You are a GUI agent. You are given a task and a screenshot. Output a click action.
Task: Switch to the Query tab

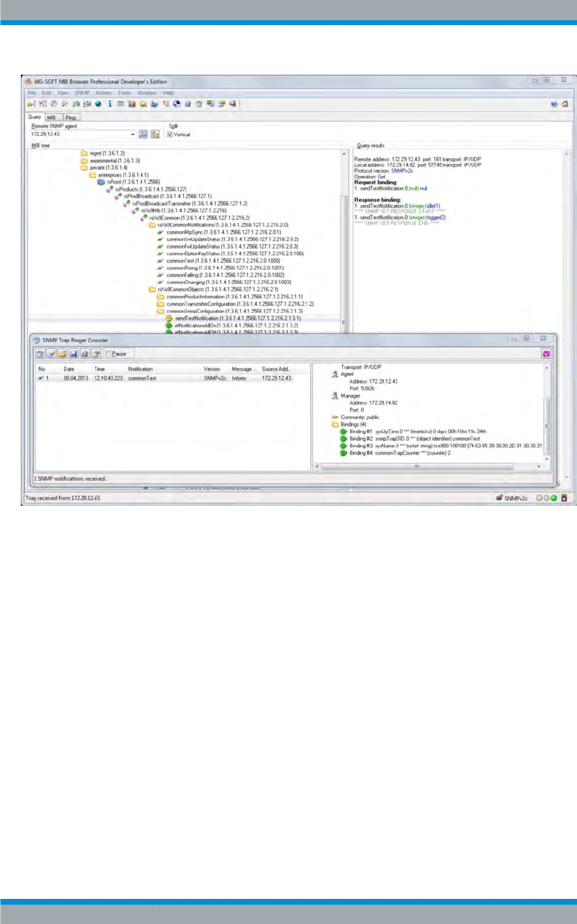tap(35, 117)
